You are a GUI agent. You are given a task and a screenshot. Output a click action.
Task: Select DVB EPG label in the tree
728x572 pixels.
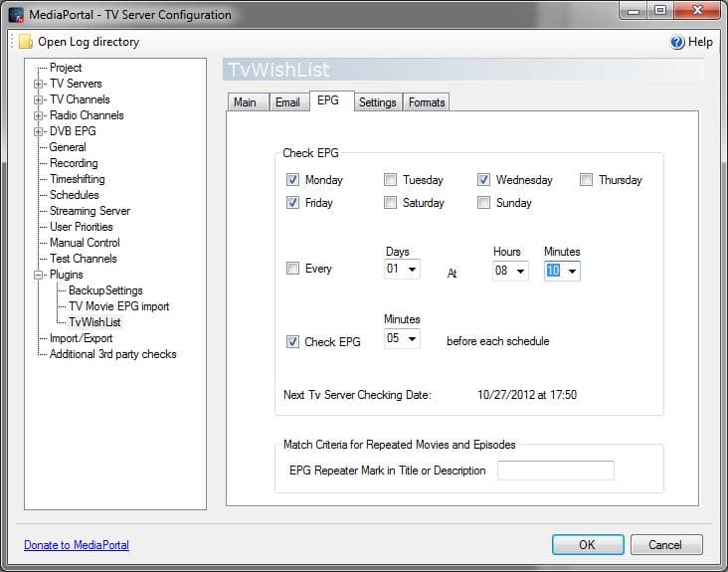(73, 131)
